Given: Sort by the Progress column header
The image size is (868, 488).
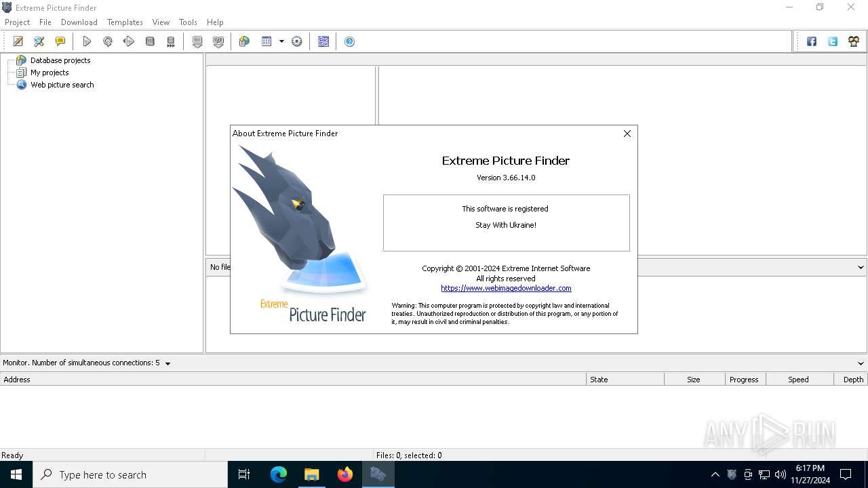Looking at the screenshot, I should 745,380.
